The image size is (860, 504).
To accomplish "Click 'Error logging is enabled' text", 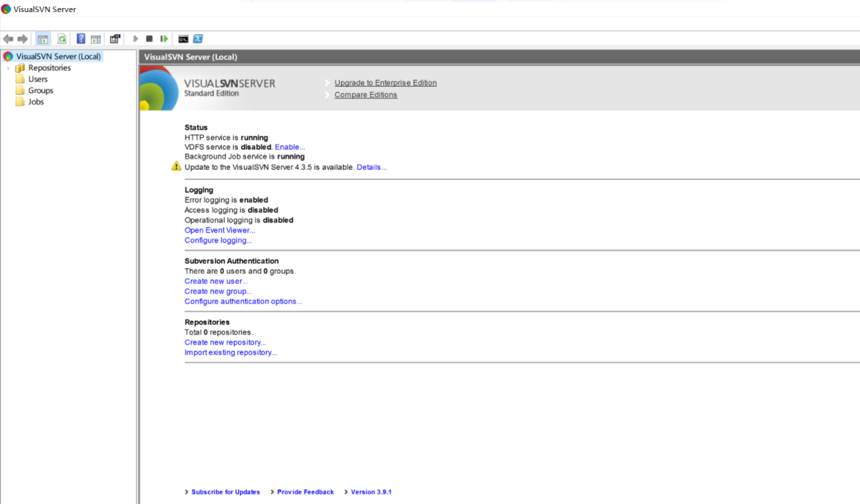I will pos(226,200).
